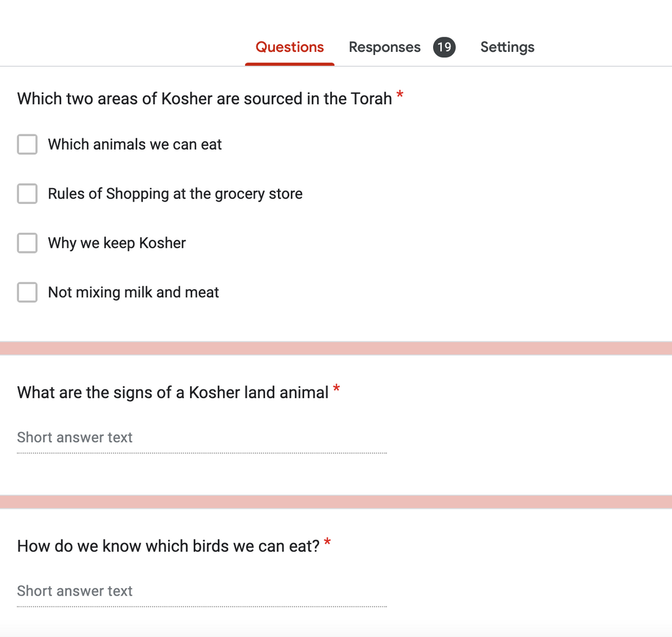Click the 19 responses count badge

coord(444,47)
